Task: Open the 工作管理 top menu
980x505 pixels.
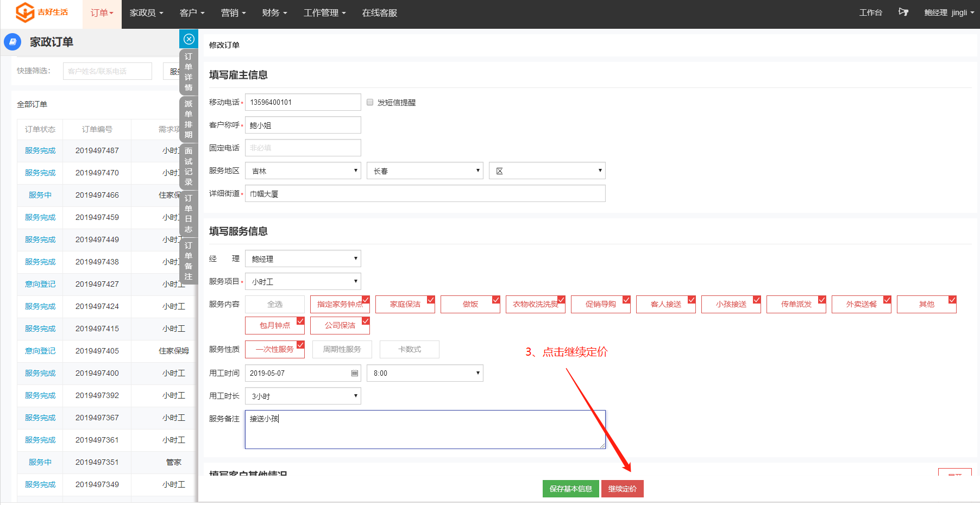Action: coord(325,12)
